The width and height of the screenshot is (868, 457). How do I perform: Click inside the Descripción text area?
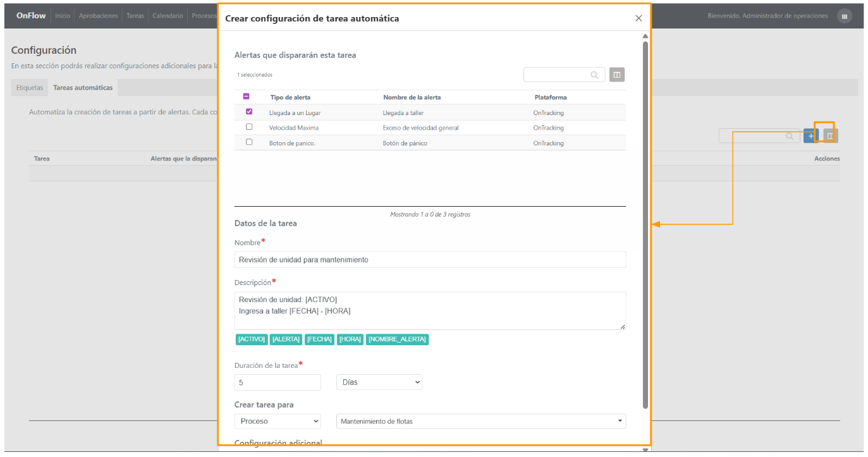[x=430, y=310]
